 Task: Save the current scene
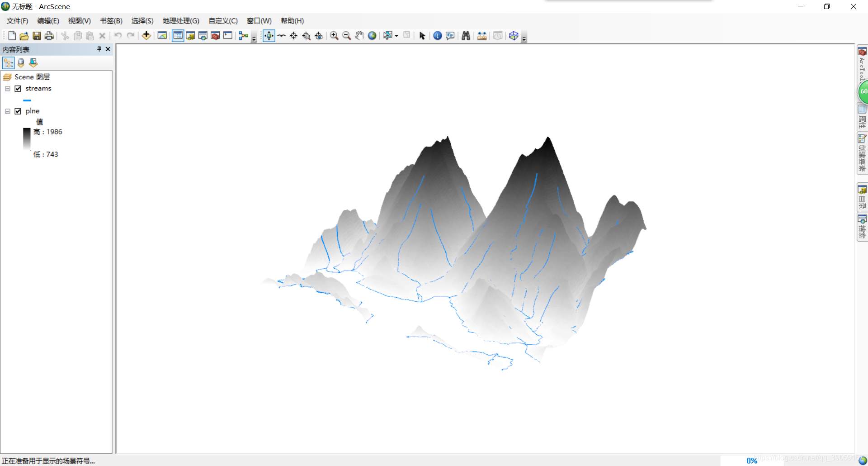[37, 36]
